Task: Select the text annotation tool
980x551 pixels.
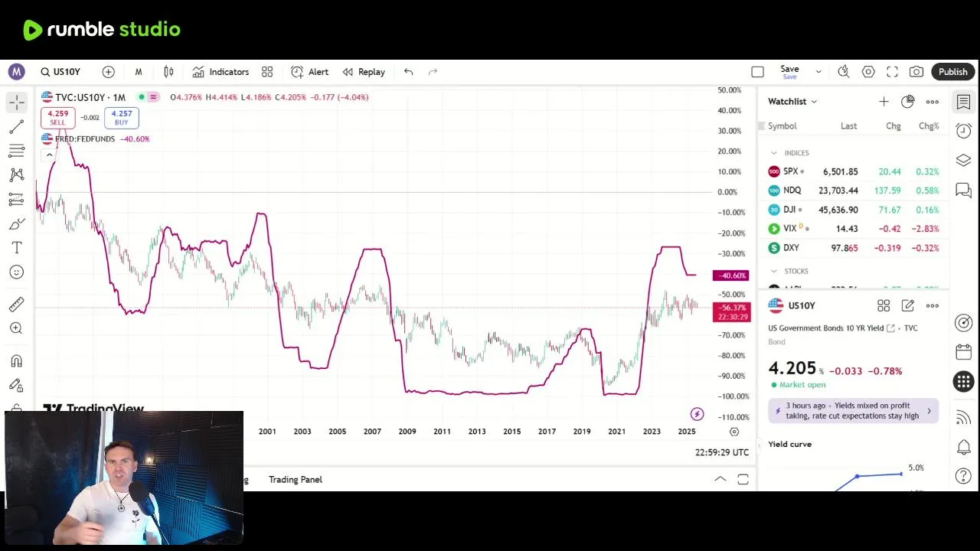Action: click(x=17, y=248)
